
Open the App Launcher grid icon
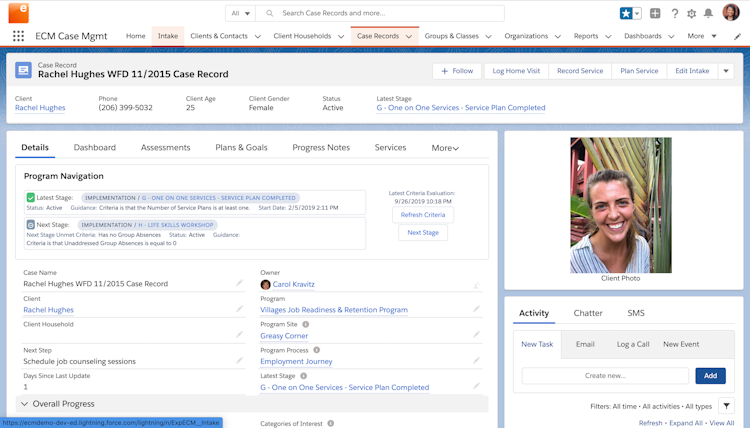18,36
